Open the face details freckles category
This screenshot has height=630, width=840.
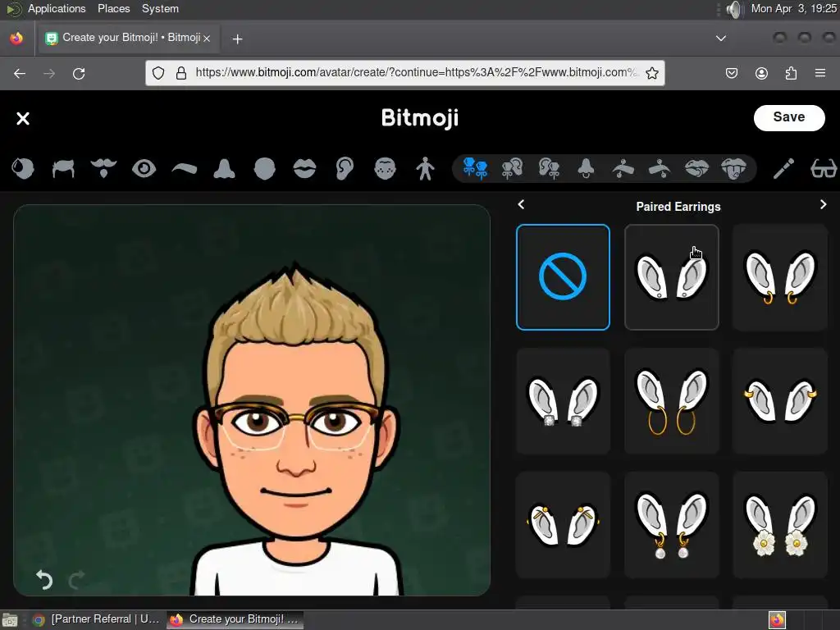pos(385,168)
